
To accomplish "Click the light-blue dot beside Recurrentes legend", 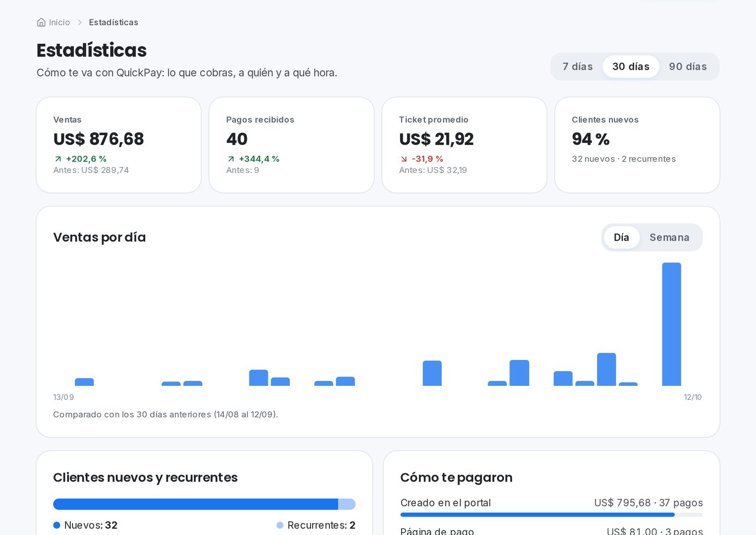I will coord(280,525).
